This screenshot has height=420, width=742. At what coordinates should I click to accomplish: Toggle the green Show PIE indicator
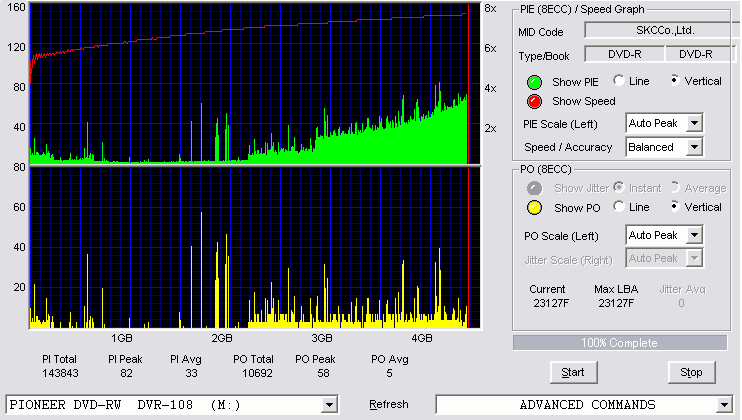pos(534,82)
